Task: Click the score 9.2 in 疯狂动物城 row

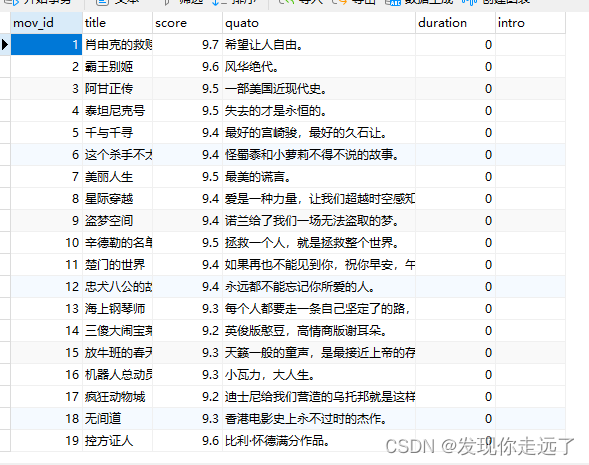Action: [187, 397]
